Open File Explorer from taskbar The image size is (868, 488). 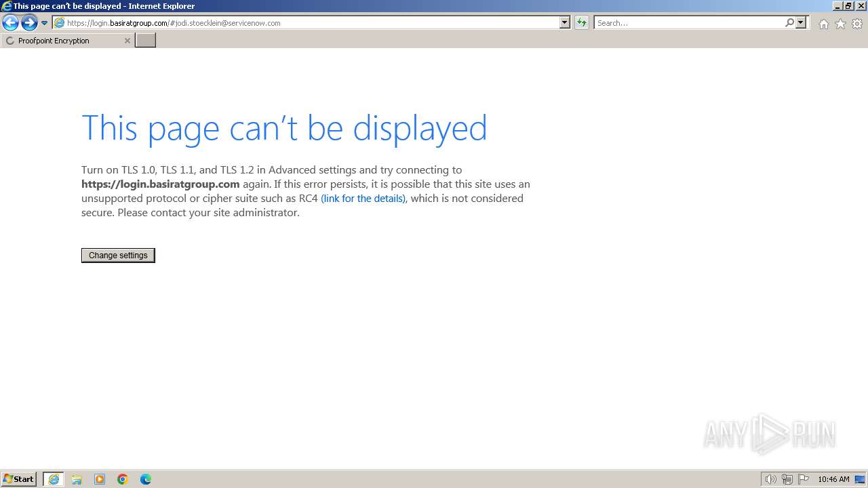click(77, 479)
